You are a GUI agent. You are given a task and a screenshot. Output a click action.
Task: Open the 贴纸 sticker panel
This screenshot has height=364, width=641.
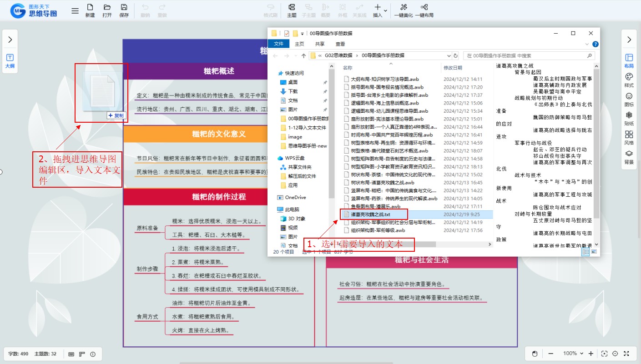[629, 118]
